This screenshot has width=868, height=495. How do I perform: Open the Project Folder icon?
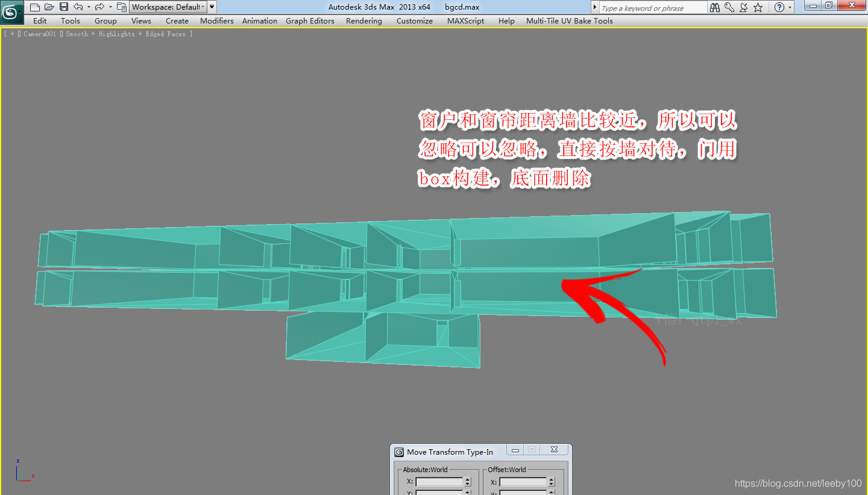[x=122, y=7]
